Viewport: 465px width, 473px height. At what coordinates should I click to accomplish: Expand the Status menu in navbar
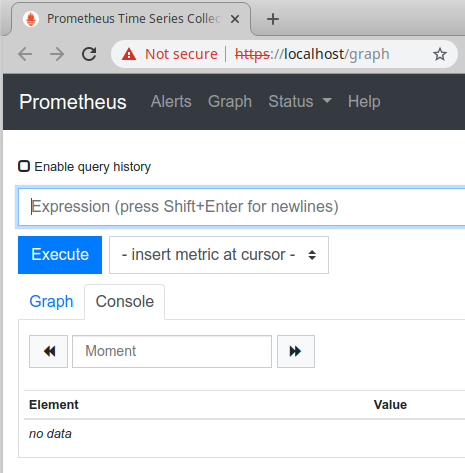pyautogui.click(x=300, y=101)
